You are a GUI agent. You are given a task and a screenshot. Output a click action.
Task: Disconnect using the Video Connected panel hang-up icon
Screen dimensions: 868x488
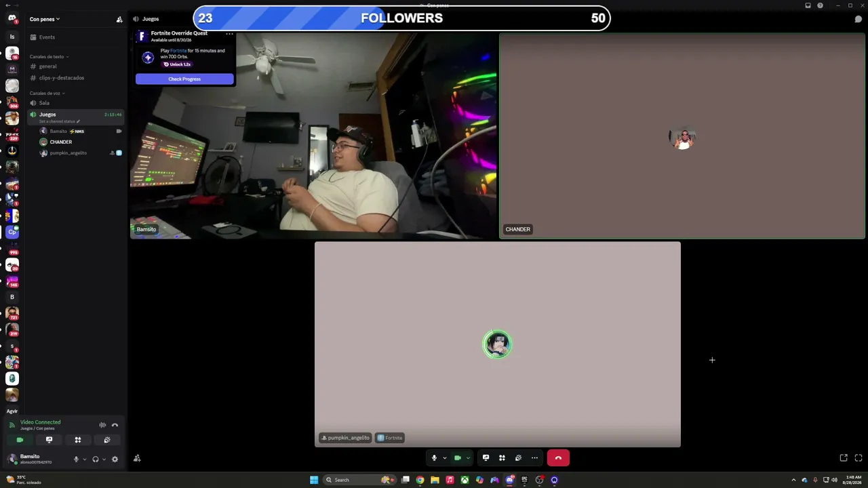(115, 425)
